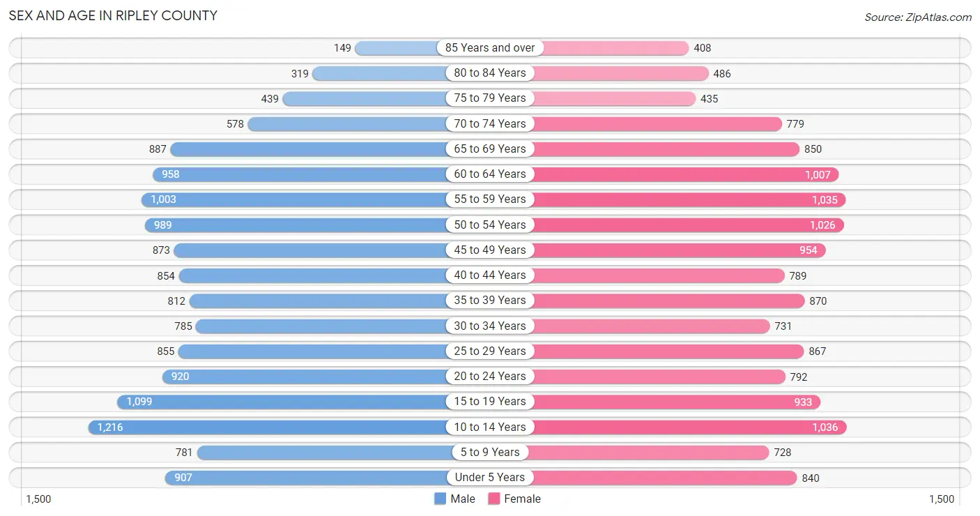The image size is (980, 516).
Task: Toggle the Male legend blue swatch
Action: tap(440, 499)
